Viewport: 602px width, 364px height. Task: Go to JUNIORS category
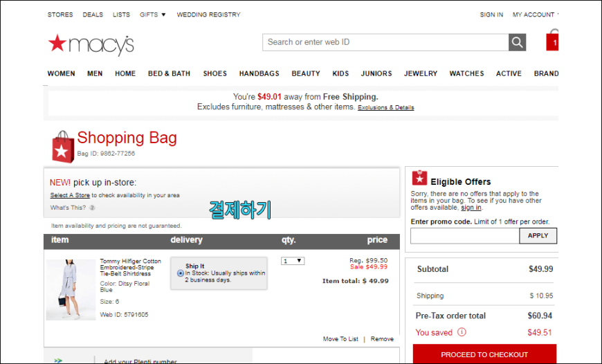point(376,73)
